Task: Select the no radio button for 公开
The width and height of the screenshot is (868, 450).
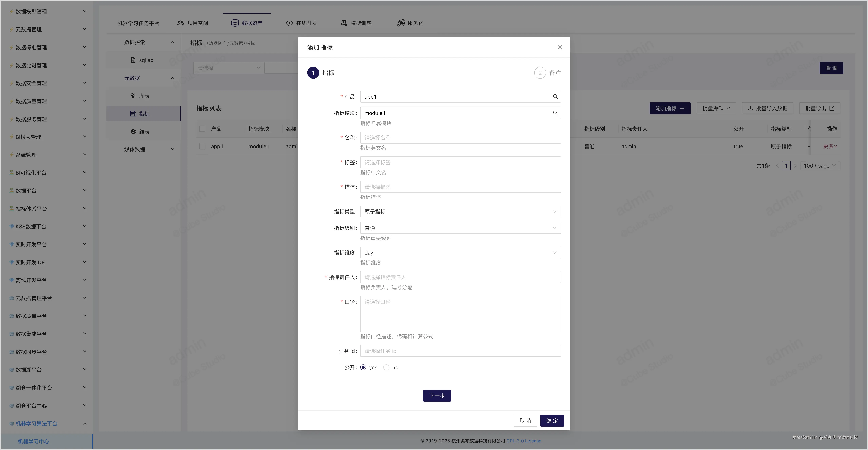Action: (386, 367)
